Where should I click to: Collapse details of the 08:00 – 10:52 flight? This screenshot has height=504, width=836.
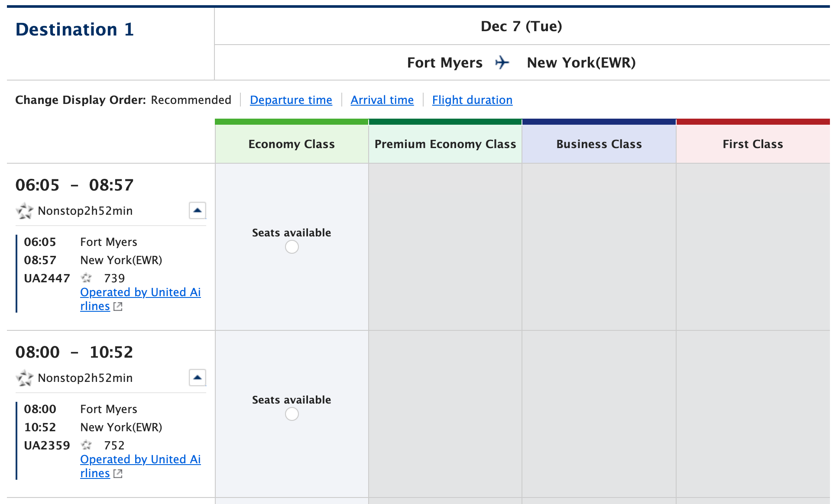(x=198, y=378)
